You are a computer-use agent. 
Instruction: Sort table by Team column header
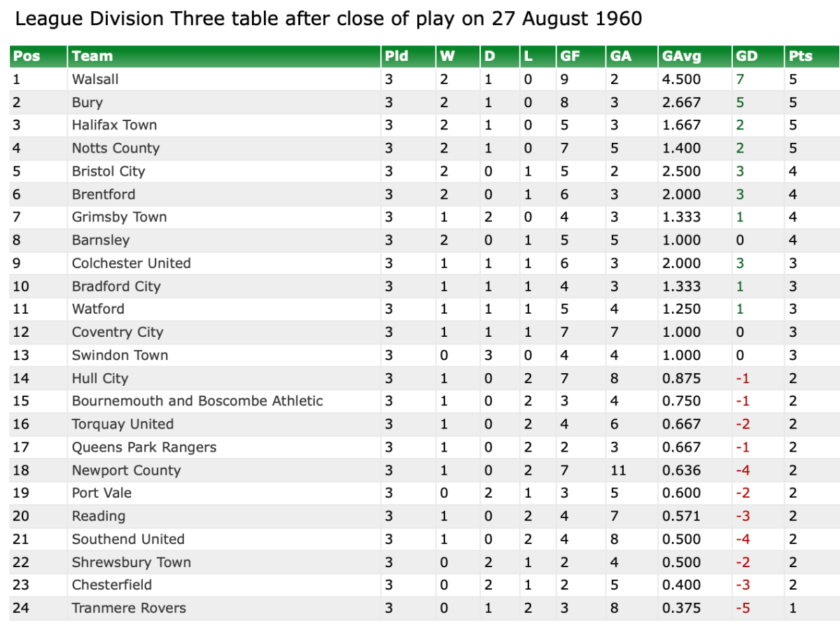point(92,56)
